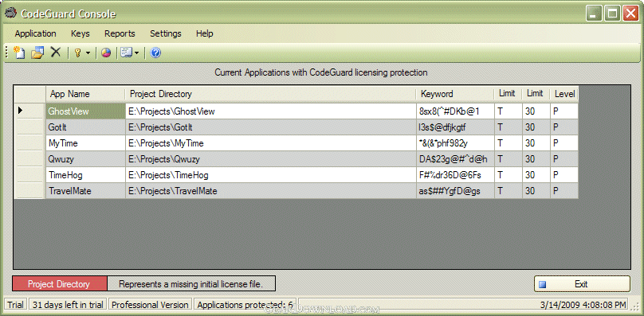Click the Trial status bar panel
644x316 pixels.
coord(15,305)
